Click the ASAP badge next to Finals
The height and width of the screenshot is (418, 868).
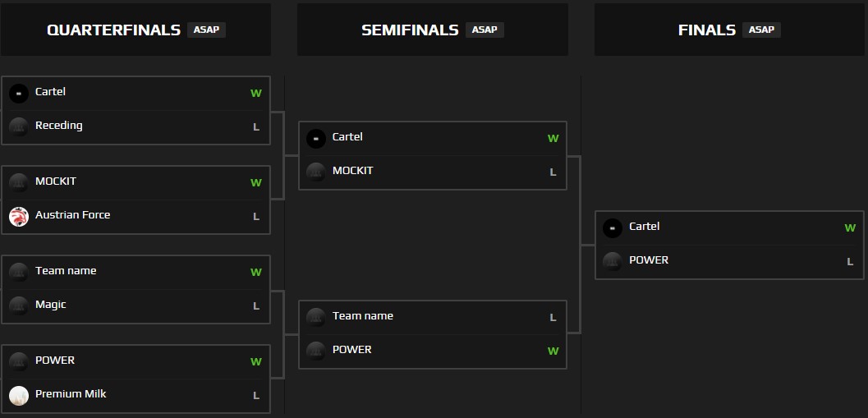[x=761, y=30]
